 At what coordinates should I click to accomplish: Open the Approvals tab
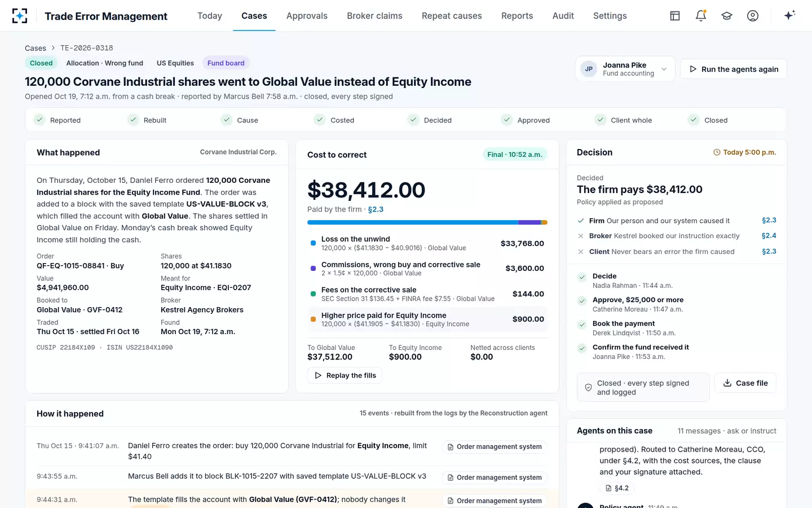tap(307, 16)
